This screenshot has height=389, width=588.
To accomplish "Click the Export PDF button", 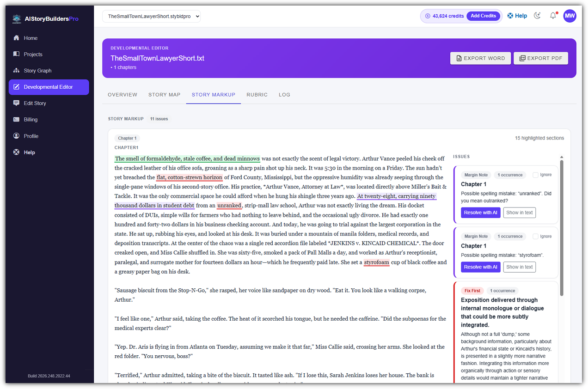I will (x=541, y=58).
